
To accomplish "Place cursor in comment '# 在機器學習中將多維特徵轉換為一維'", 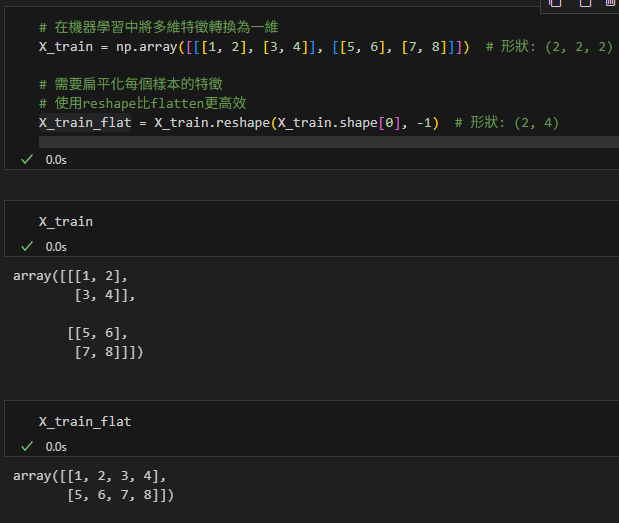I will click(x=159, y=27).
